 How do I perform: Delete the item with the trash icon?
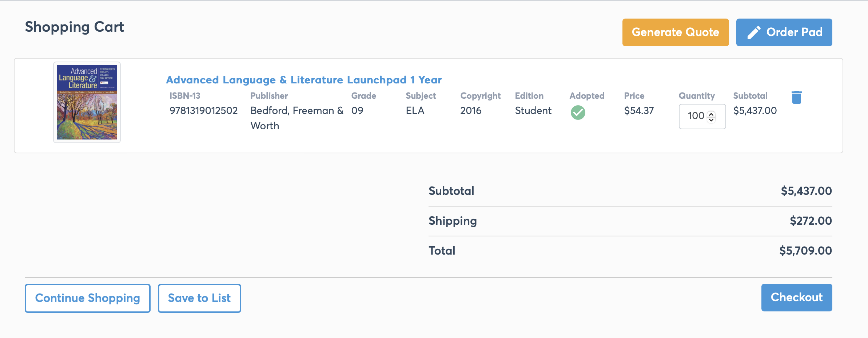(796, 97)
